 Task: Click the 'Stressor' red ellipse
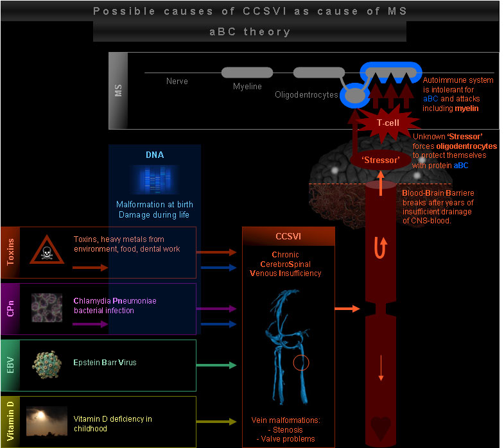point(381,160)
